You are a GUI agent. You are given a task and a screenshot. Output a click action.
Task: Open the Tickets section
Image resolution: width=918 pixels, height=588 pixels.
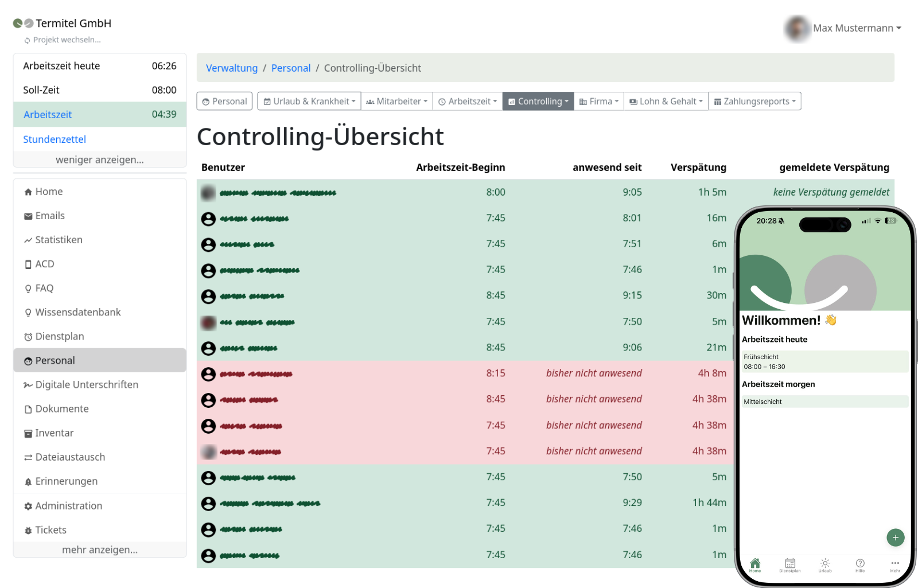pyautogui.click(x=50, y=529)
